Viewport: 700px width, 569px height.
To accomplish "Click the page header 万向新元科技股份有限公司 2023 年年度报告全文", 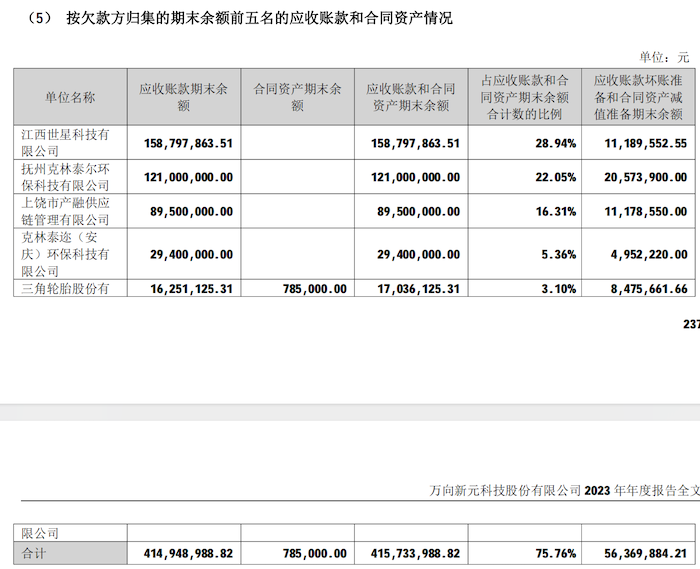I will click(564, 490).
